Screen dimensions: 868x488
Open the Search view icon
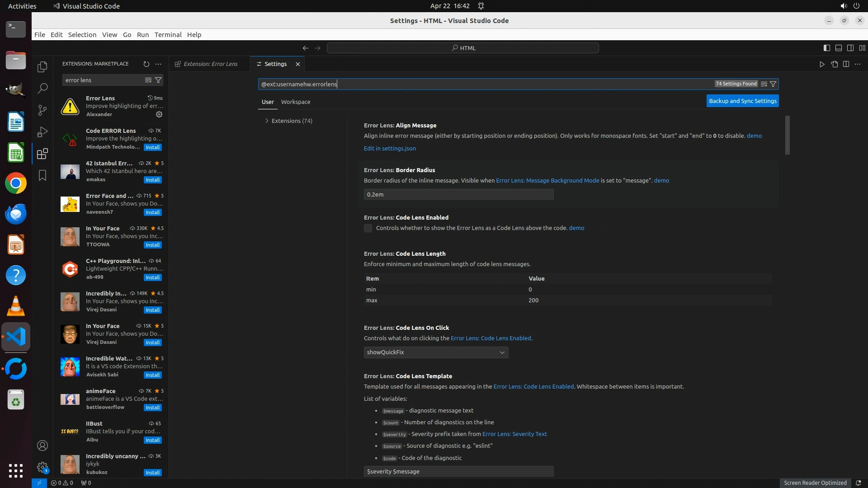tap(42, 88)
